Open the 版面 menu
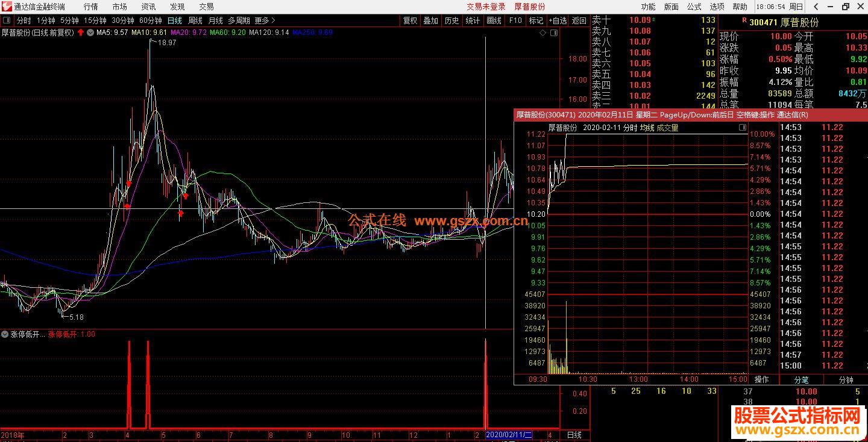 pyautogui.click(x=671, y=7)
